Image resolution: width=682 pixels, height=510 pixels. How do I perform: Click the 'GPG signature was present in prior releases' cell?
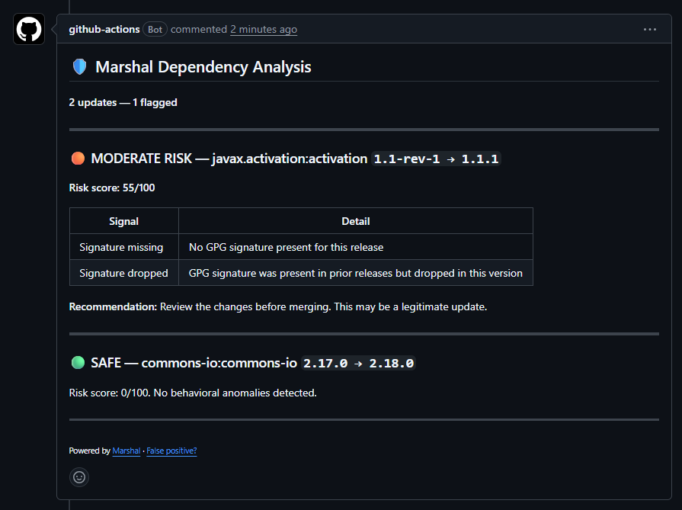click(356, 273)
